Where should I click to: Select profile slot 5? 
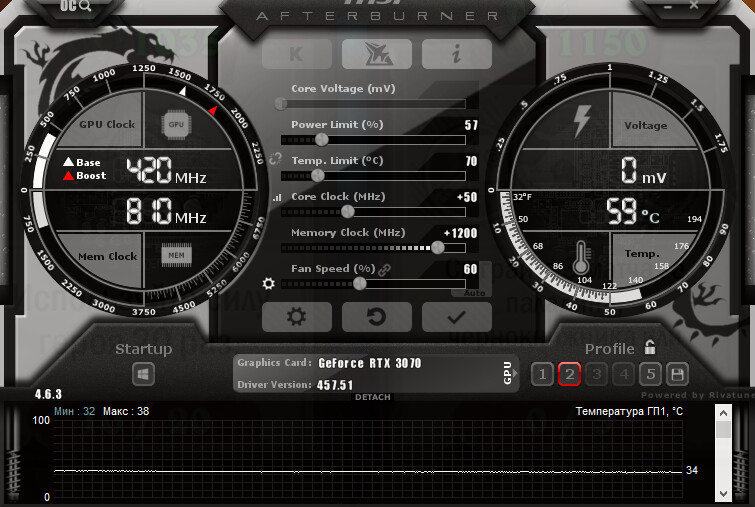coord(651,374)
